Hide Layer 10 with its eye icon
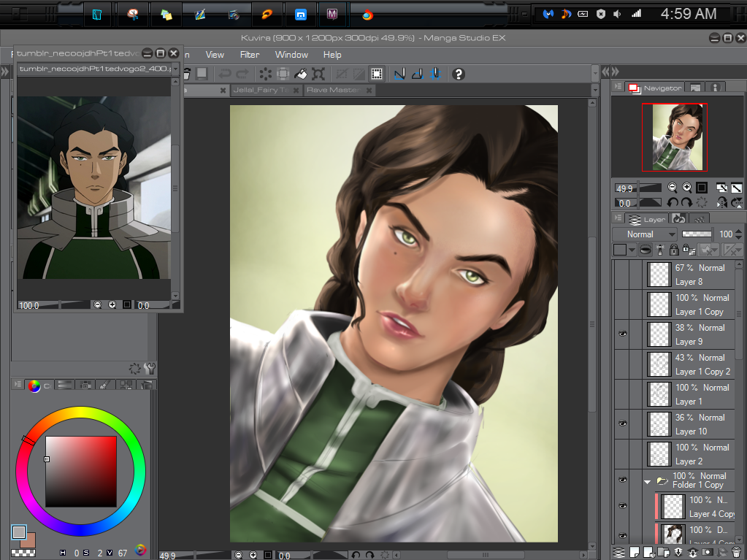Image resolution: width=747 pixels, height=560 pixels. click(x=622, y=423)
